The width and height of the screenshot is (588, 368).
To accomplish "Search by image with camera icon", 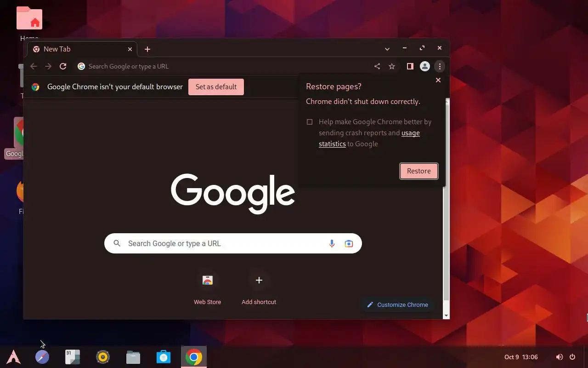I will (x=349, y=243).
